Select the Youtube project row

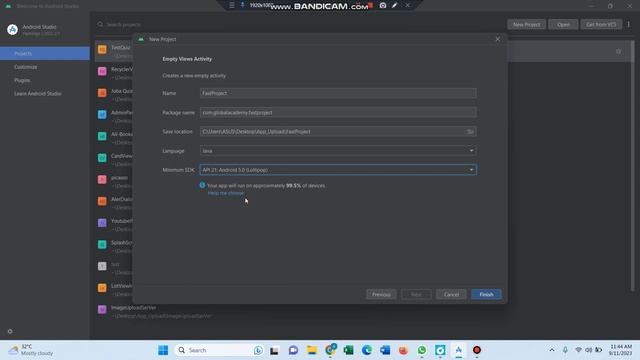click(x=116, y=224)
